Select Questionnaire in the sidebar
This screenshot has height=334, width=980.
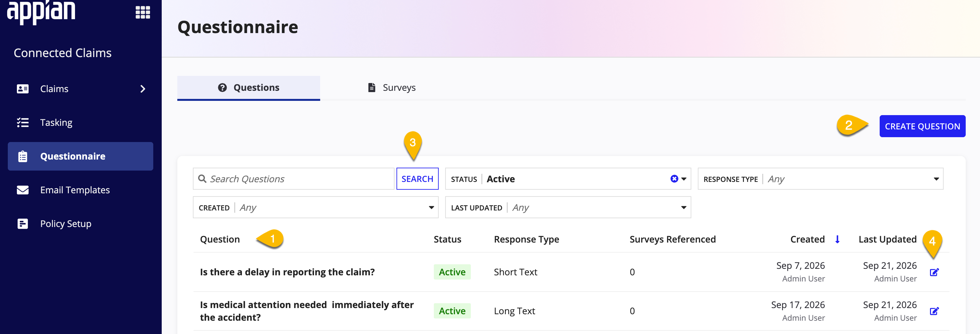(x=80, y=156)
